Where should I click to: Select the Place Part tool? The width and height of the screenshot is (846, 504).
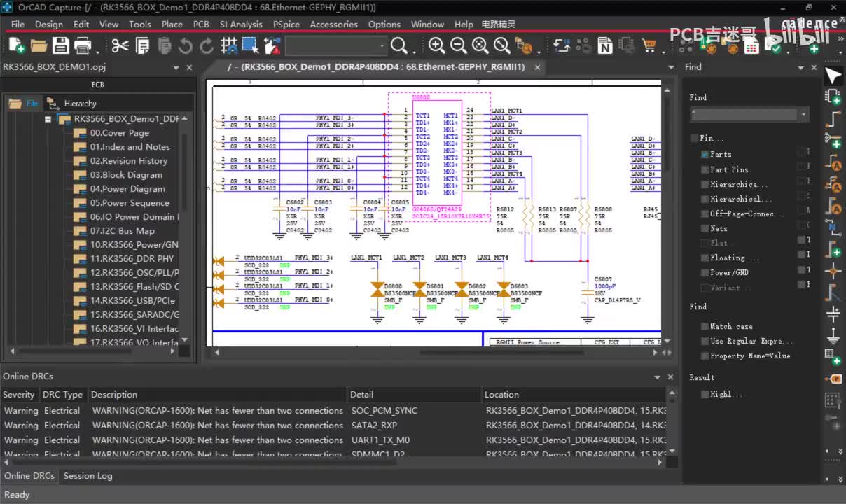[833, 96]
